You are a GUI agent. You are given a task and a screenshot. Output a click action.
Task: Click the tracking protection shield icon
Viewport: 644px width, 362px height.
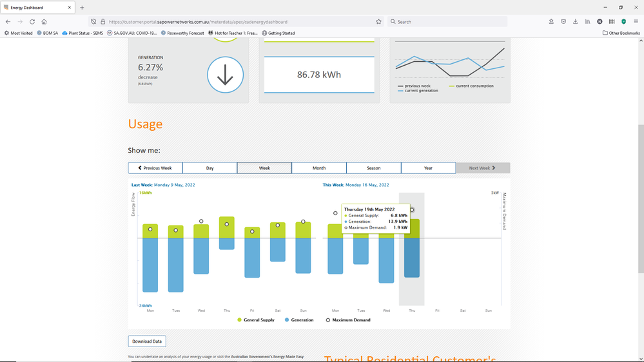93,22
